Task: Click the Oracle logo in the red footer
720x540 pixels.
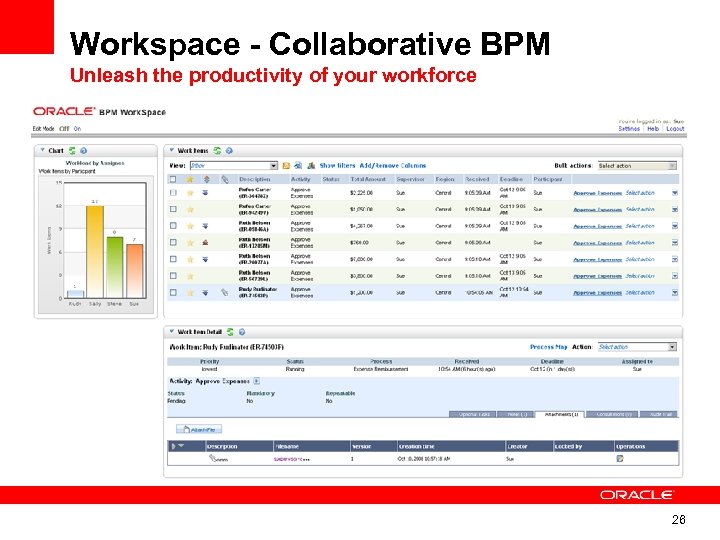Action: tap(636, 495)
